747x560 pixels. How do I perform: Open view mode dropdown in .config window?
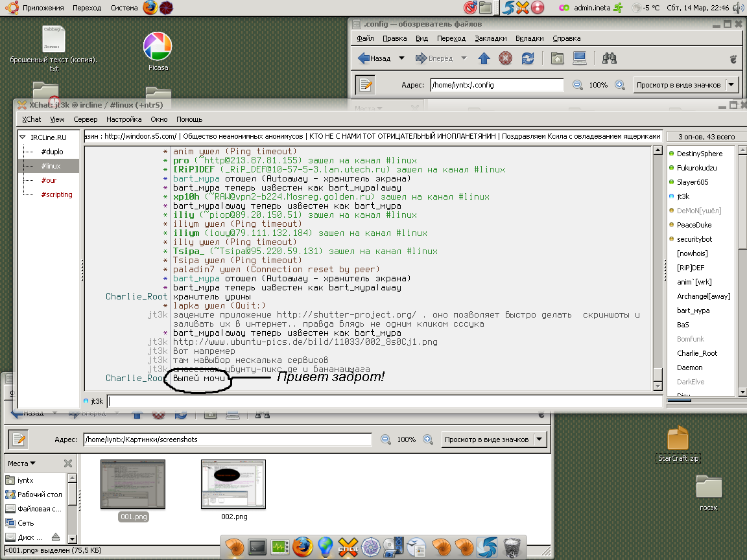(731, 85)
